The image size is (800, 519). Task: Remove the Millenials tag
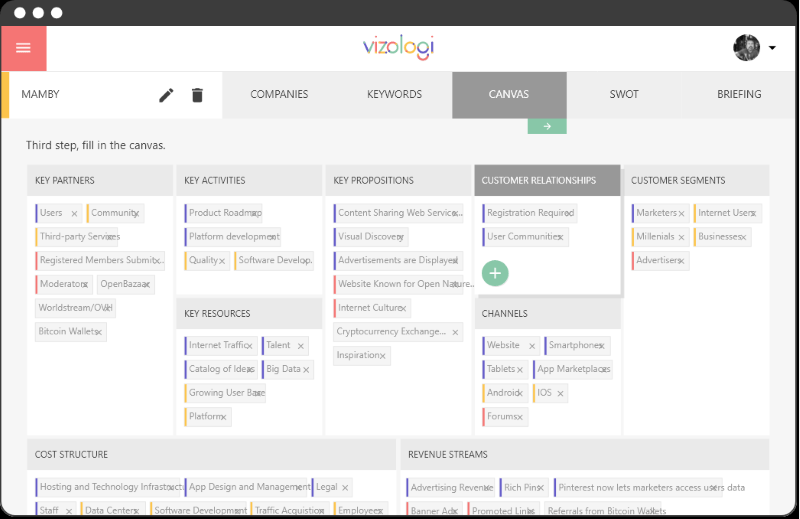tap(681, 237)
